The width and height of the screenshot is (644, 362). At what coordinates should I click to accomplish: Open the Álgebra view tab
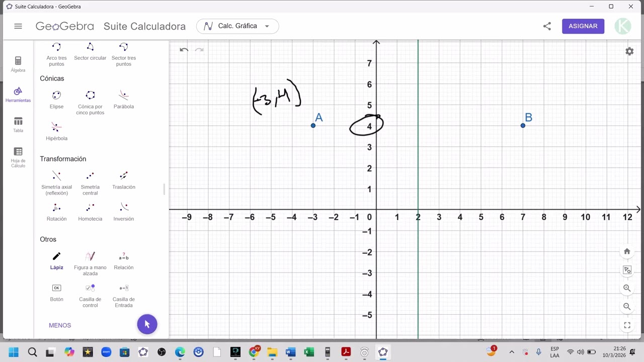pyautogui.click(x=18, y=64)
